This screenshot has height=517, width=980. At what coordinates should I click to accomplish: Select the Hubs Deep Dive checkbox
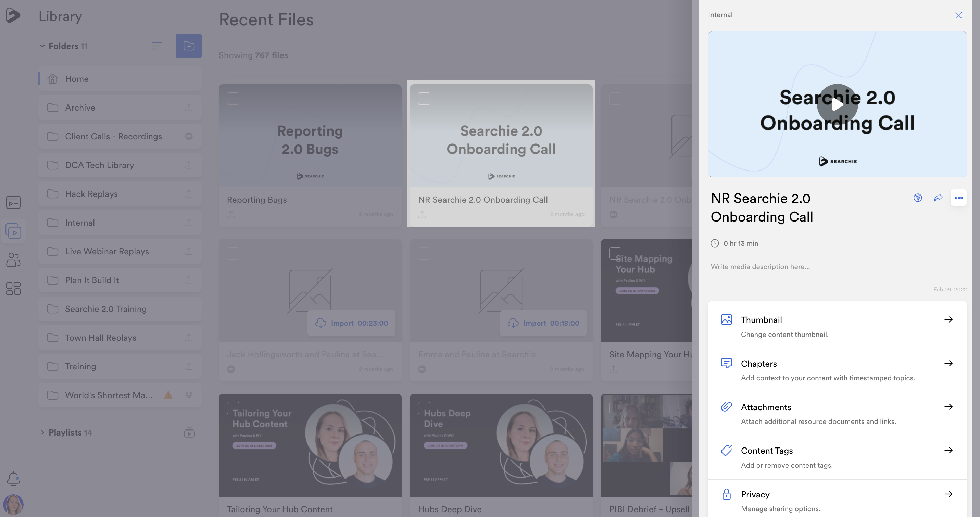[x=424, y=408]
